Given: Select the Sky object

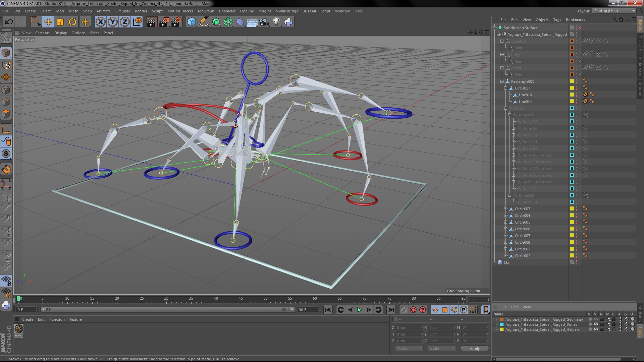Looking at the screenshot, I should point(506,262).
